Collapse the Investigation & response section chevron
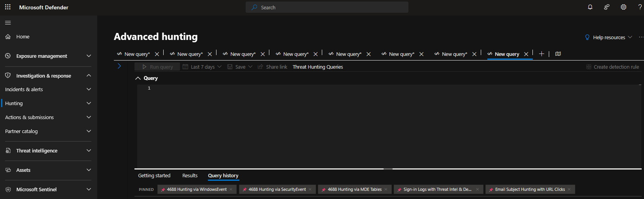 89,75
